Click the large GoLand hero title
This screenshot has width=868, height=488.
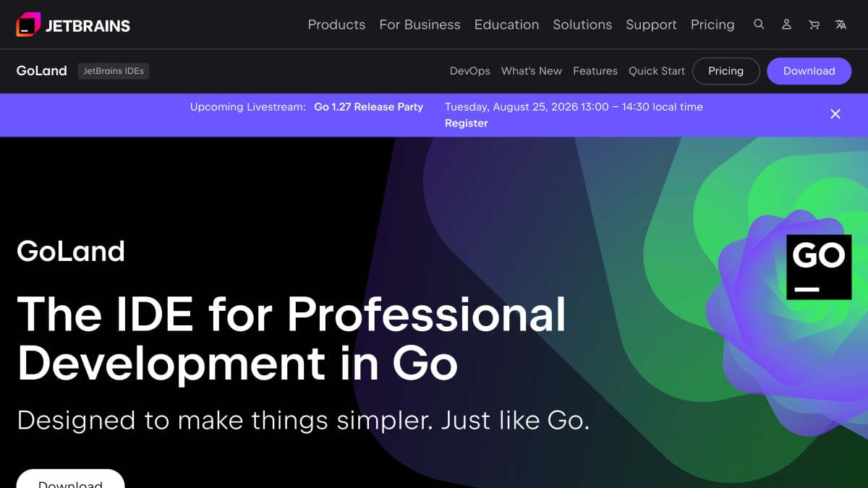click(x=71, y=251)
